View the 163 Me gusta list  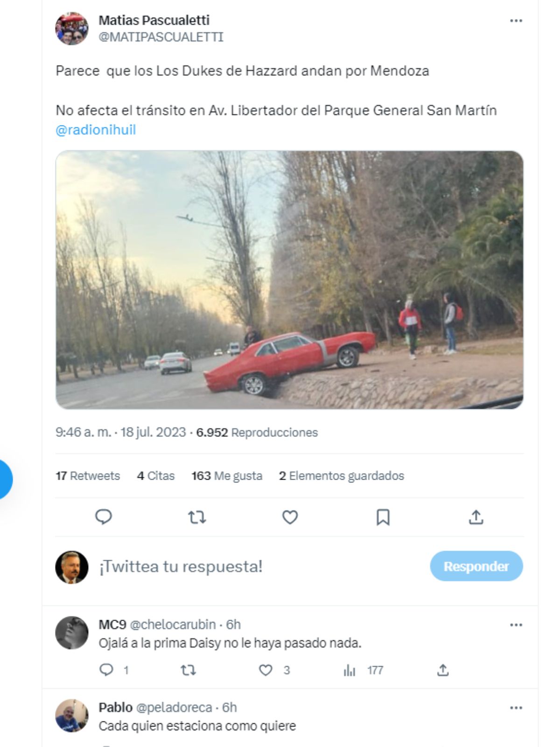pyautogui.click(x=227, y=476)
